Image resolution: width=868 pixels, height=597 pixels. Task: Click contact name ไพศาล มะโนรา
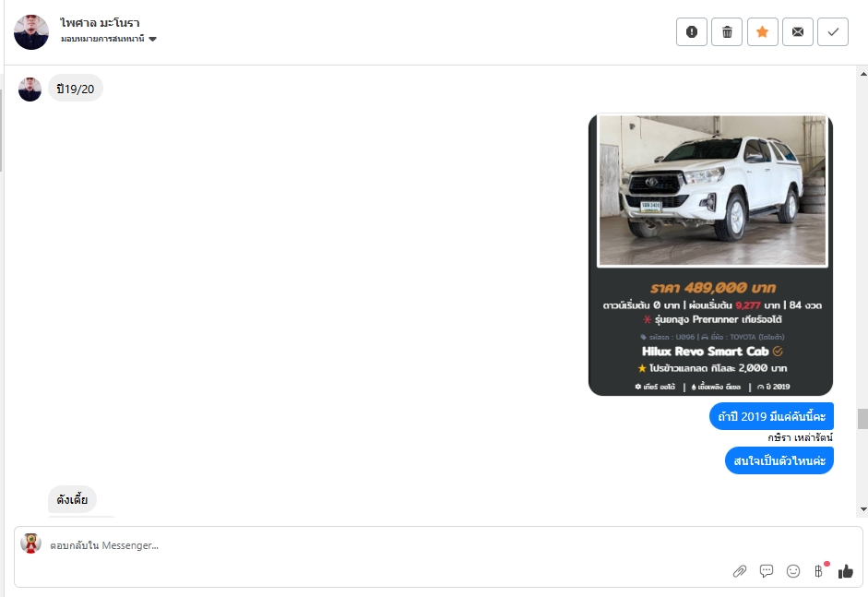pos(101,23)
